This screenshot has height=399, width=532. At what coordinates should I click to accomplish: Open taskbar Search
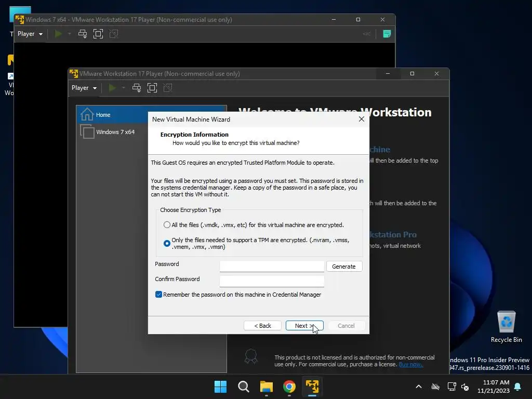(x=244, y=387)
